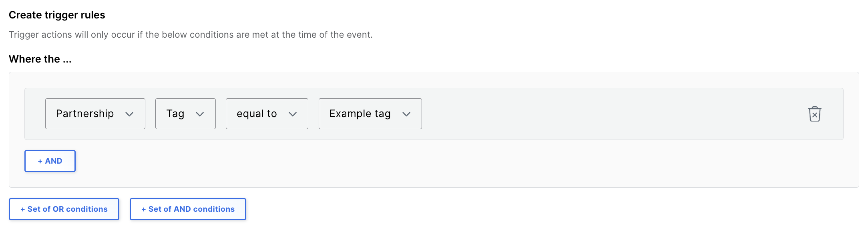This screenshot has width=868, height=235.
Task: Click the plus sign before Set of AND conditions
Action: 144,209
